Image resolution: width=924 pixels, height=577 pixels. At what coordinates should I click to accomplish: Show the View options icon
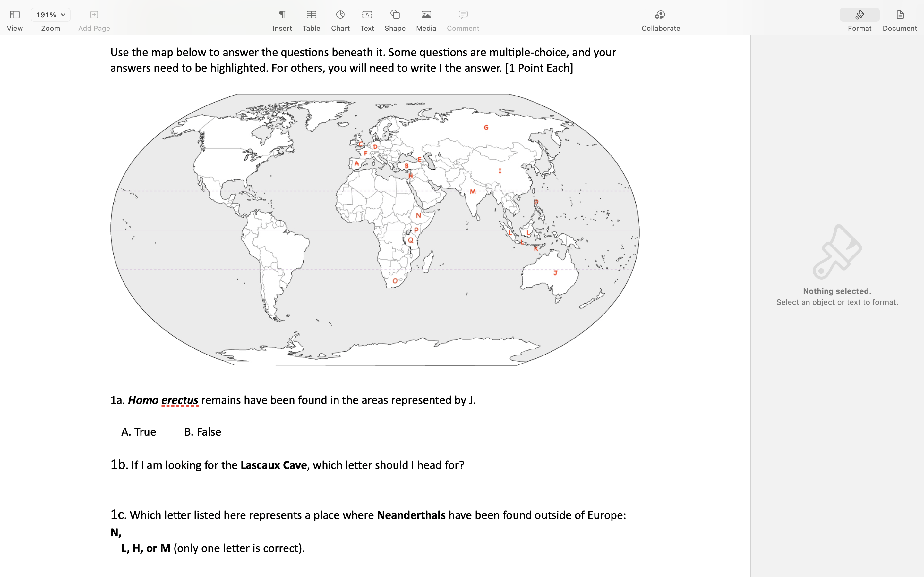point(14,14)
